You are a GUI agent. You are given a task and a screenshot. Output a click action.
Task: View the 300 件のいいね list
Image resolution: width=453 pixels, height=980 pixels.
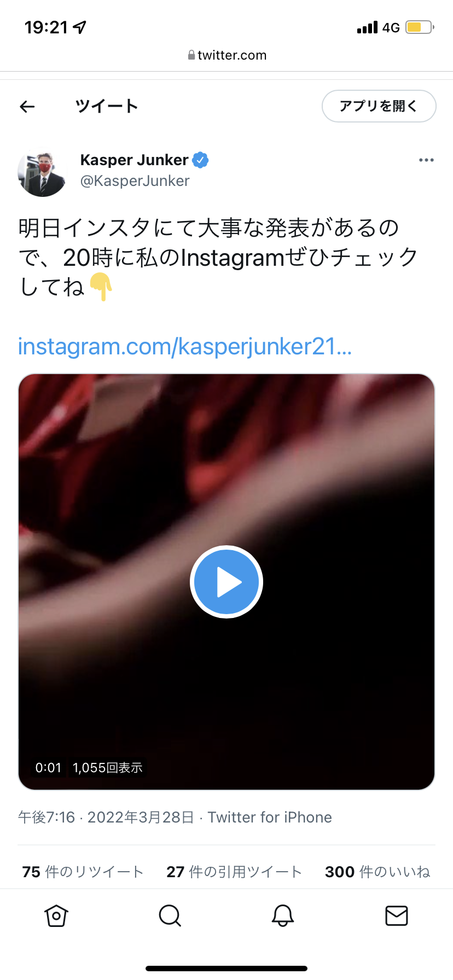pyautogui.click(x=377, y=872)
